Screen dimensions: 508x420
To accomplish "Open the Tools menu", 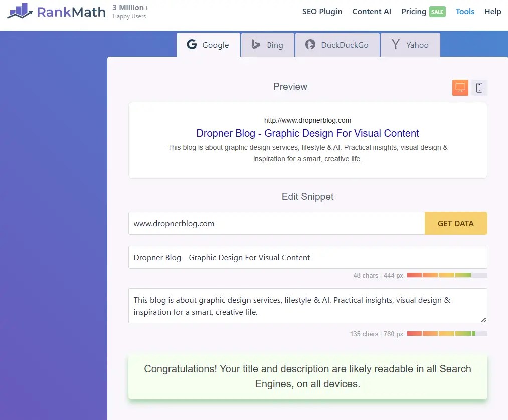I will point(465,11).
